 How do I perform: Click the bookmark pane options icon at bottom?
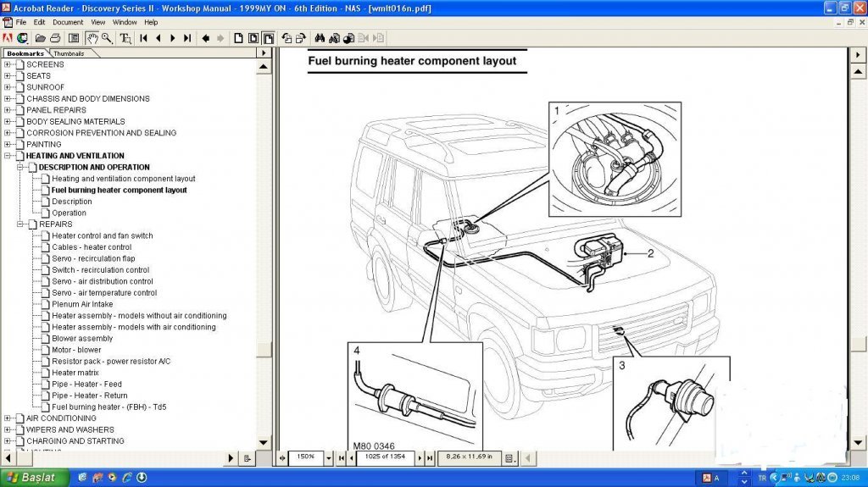(x=248, y=458)
